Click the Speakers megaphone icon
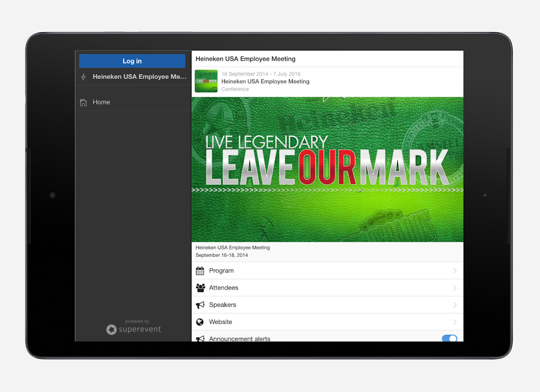 click(200, 305)
